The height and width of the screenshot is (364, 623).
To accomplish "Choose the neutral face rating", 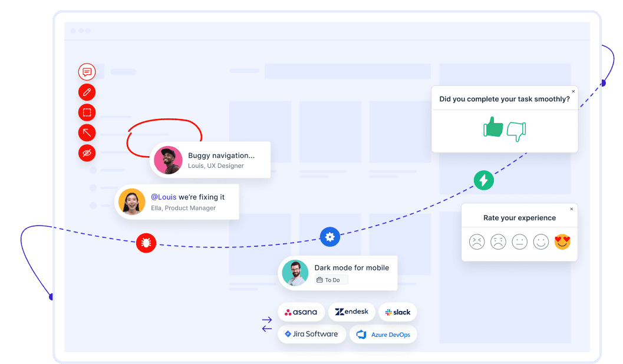I will (519, 241).
